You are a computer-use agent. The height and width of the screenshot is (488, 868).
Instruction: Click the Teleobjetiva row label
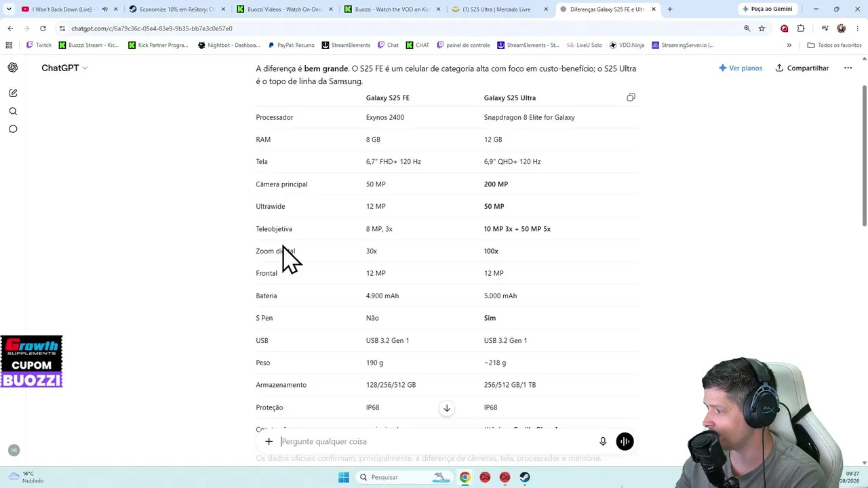(274, 229)
